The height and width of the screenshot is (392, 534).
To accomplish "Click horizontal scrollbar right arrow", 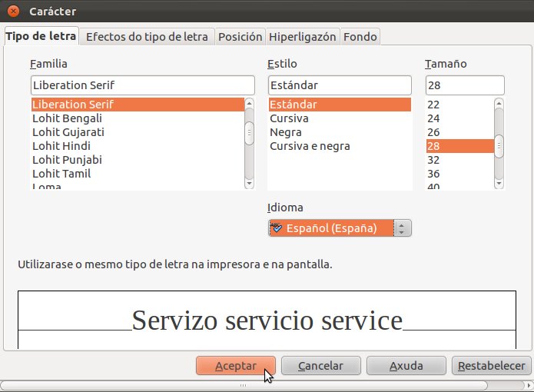I will (x=529, y=386).
